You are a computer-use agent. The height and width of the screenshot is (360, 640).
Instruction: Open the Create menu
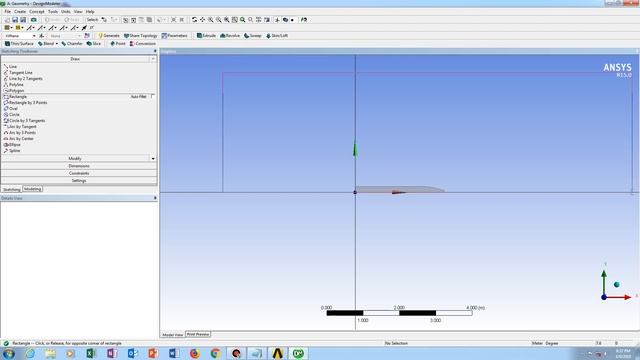click(20, 11)
